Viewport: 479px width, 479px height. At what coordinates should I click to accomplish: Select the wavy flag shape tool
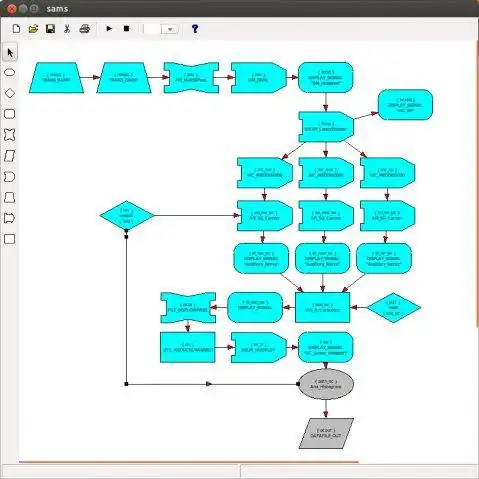click(x=10, y=218)
